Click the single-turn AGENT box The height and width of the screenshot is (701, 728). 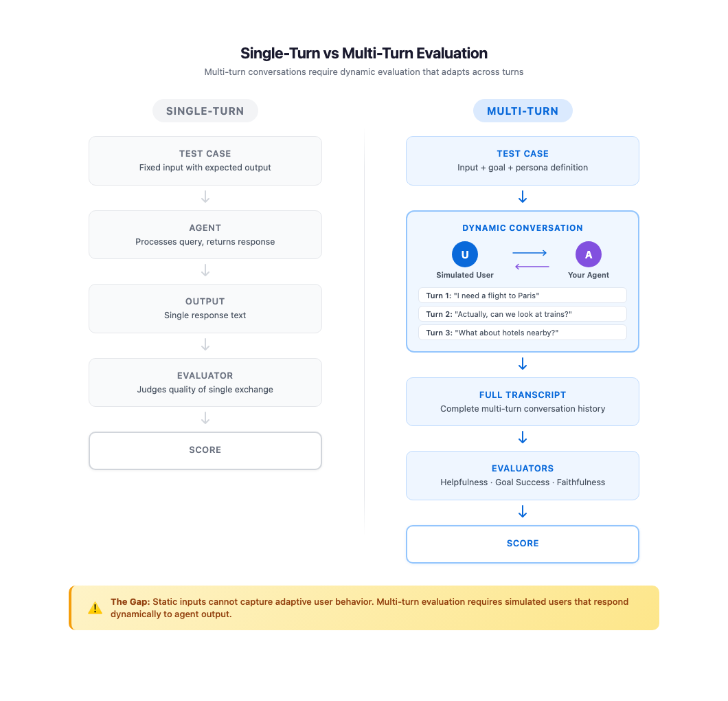coord(205,234)
